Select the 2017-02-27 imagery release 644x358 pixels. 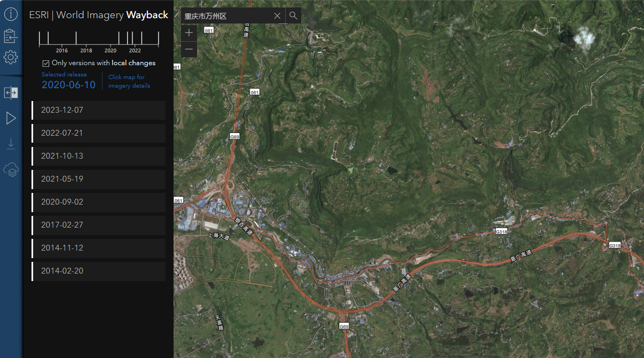(x=99, y=225)
